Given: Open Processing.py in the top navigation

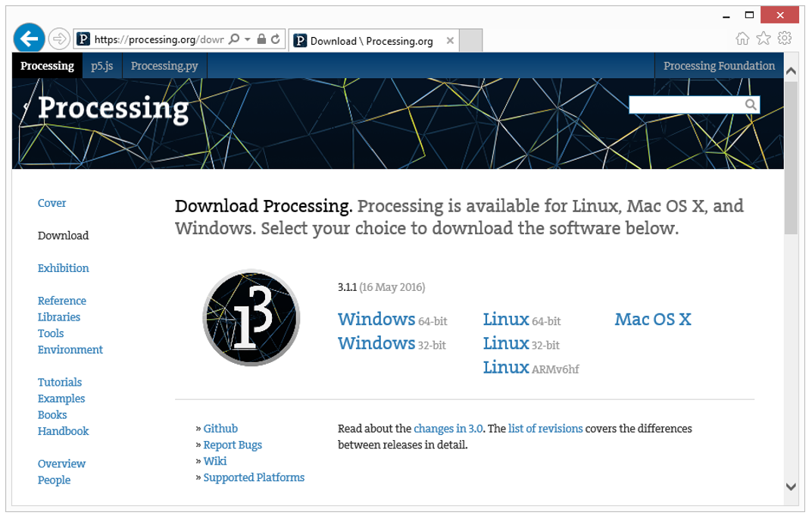Looking at the screenshot, I should [164, 66].
